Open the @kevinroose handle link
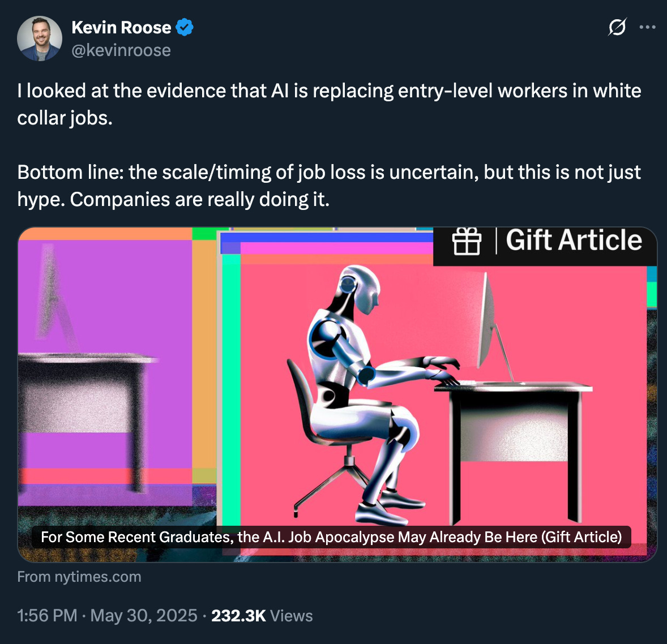Image resolution: width=667 pixels, height=644 pixels. coord(121,50)
